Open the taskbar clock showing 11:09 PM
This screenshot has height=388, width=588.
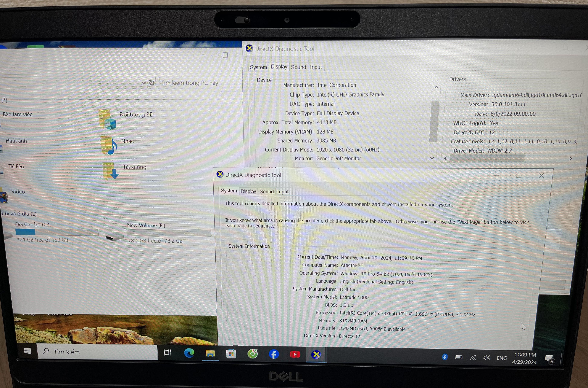pyautogui.click(x=525, y=358)
